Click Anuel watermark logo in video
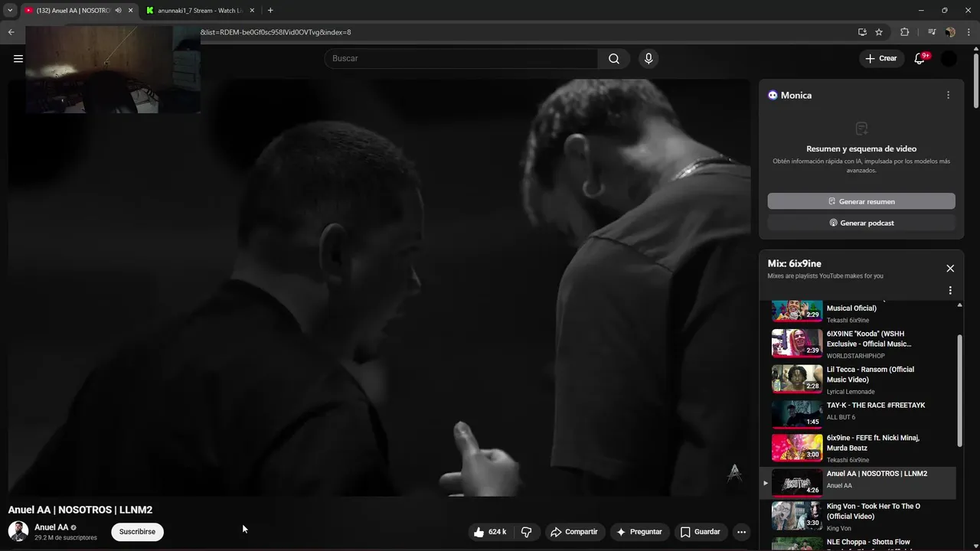This screenshot has height=551, width=980. [x=734, y=473]
